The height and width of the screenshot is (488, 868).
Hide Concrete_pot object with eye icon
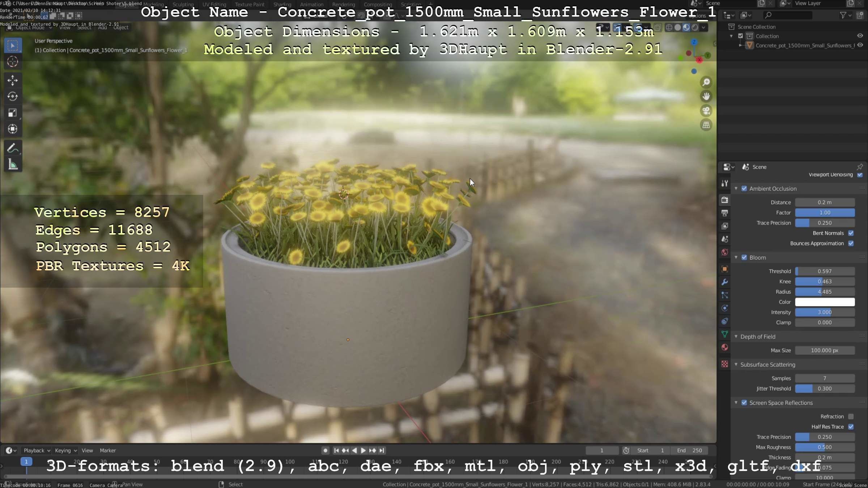(x=860, y=45)
